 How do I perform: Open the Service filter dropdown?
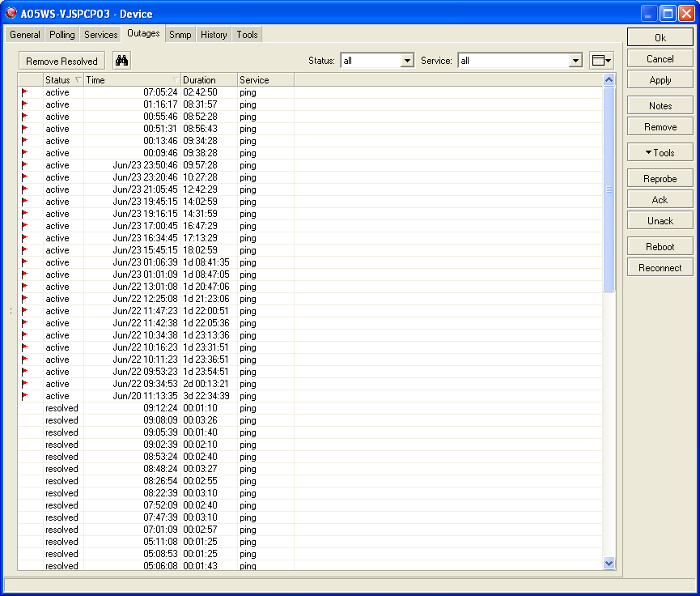[576, 60]
